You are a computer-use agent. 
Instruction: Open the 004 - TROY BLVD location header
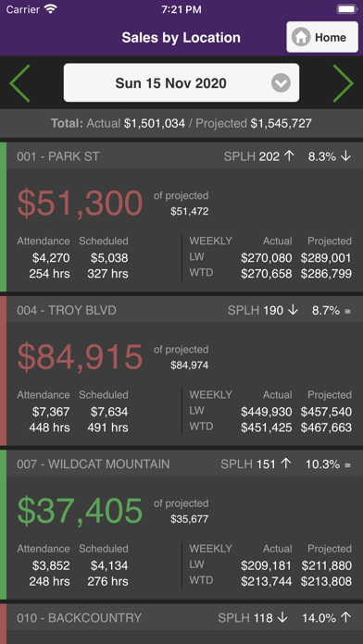(184, 310)
